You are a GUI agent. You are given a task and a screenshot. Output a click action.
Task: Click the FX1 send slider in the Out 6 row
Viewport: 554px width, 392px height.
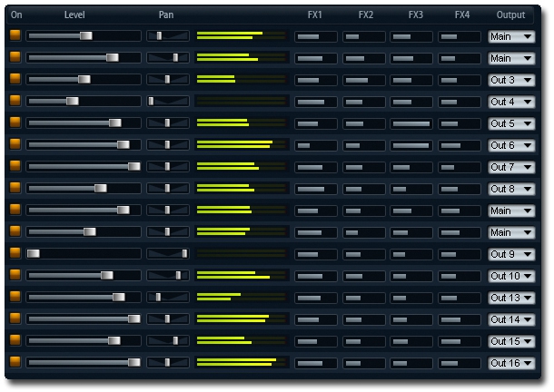(315, 145)
